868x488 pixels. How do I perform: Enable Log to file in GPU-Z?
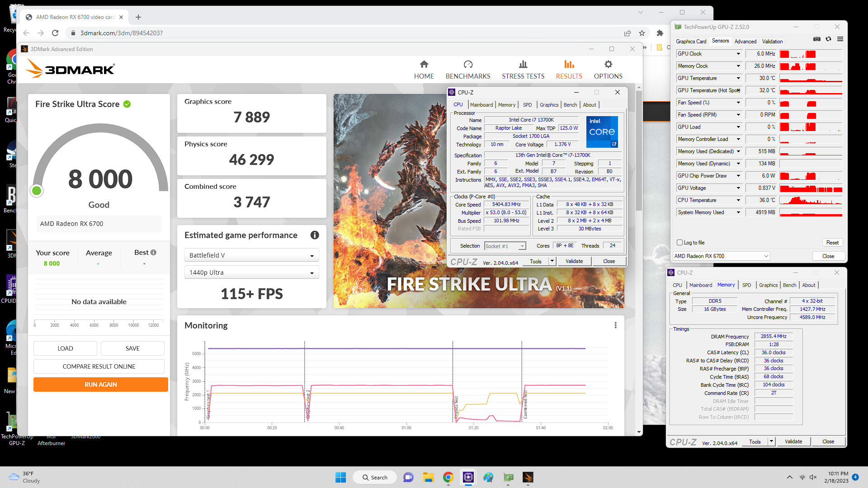pos(679,243)
